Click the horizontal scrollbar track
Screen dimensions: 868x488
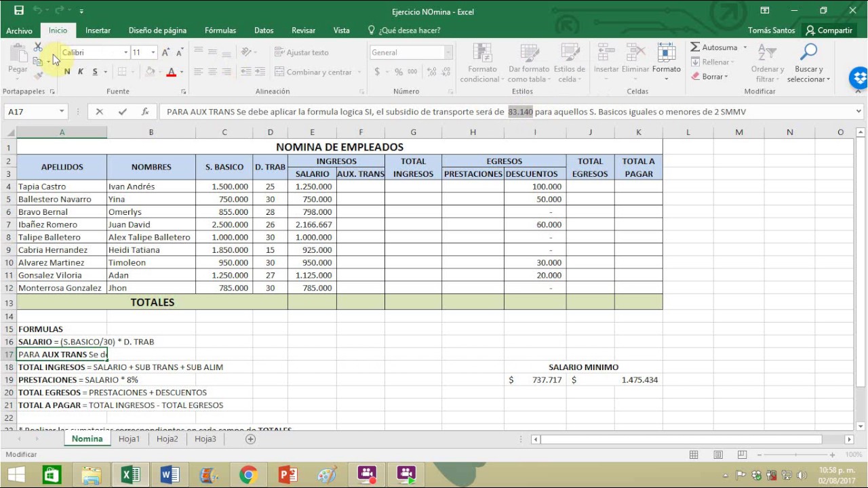coord(692,439)
